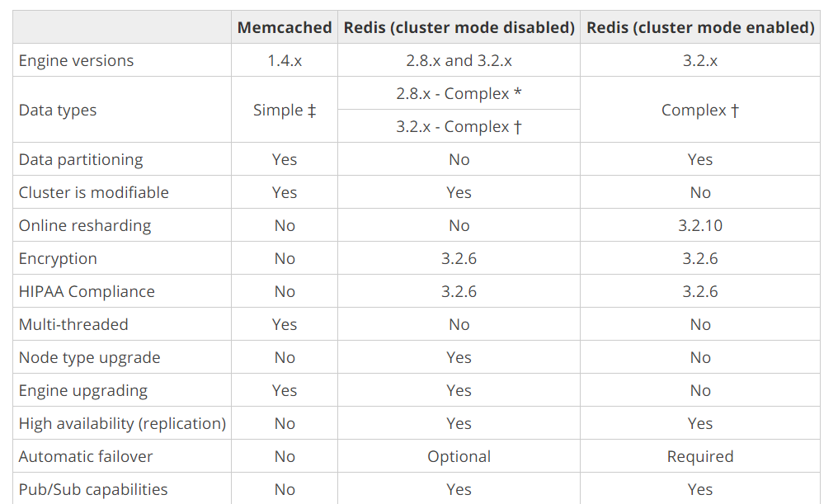Select the Data partitioning row label
The height and width of the screenshot is (504, 838).
[x=81, y=160]
